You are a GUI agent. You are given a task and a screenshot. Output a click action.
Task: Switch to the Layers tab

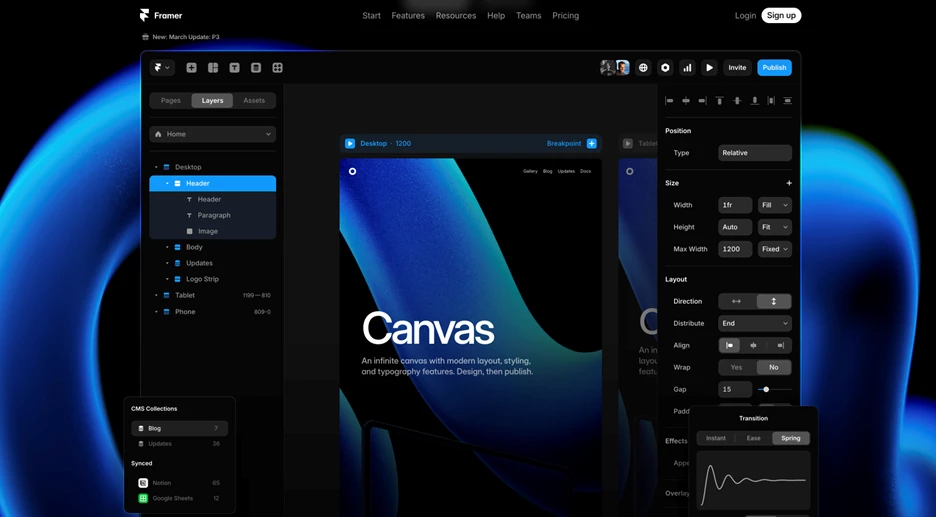tap(213, 101)
